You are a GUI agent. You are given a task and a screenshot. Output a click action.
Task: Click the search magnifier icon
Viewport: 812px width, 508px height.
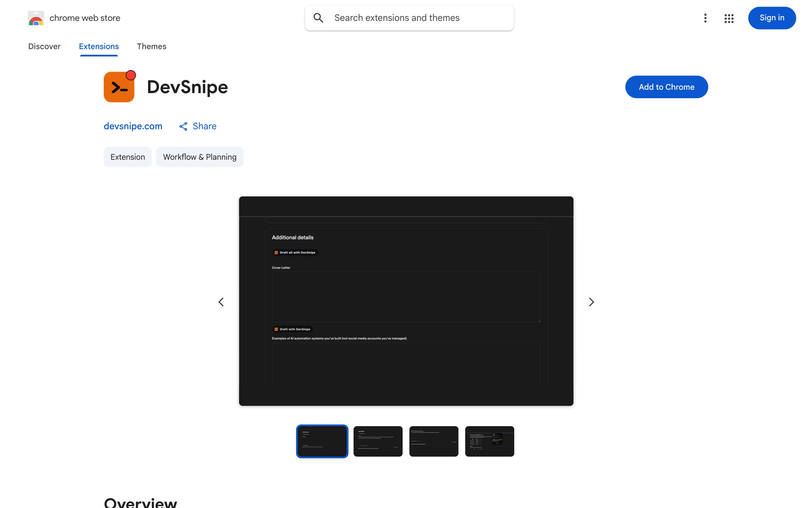[x=318, y=18]
